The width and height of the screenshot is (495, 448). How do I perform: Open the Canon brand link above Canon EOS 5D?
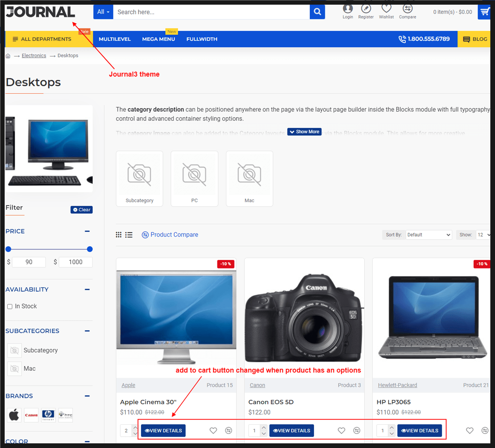pyautogui.click(x=257, y=385)
